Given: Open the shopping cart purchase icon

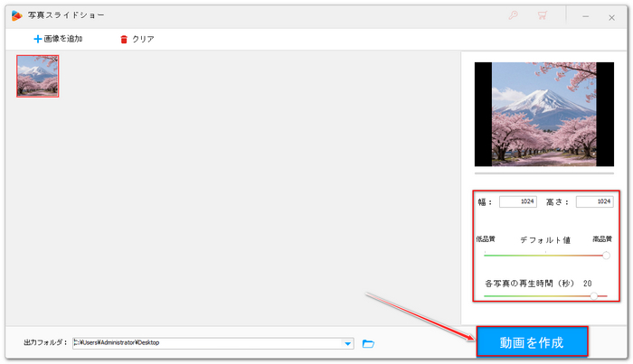Looking at the screenshot, I should 543,15.
